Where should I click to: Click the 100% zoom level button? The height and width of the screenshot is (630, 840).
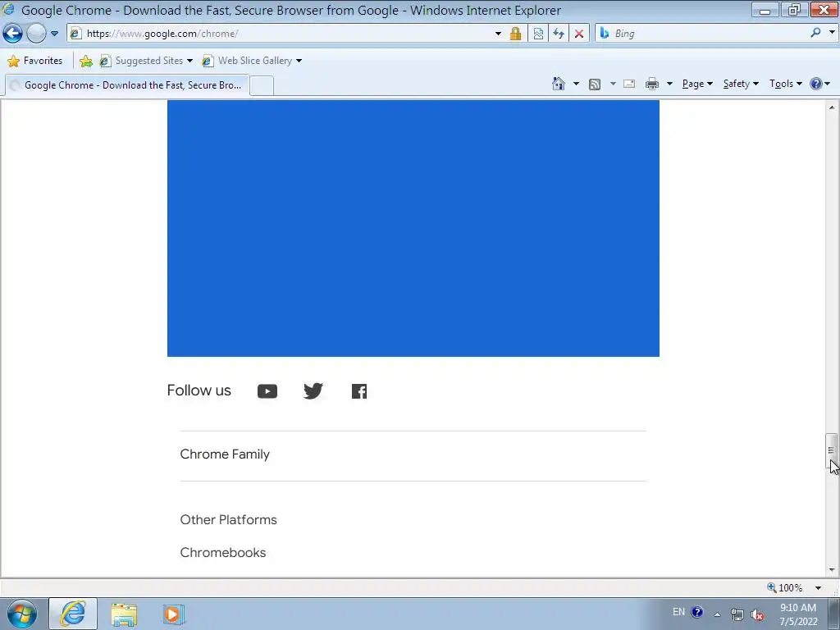(x=785, y=587)
